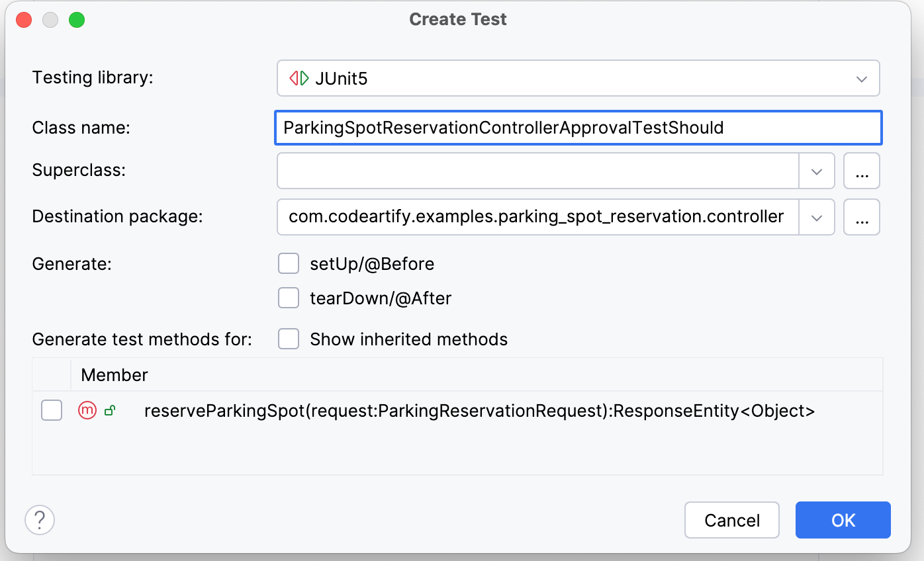The width and height of the screenshot is (924, 561).
Task: Browse for a superclass with the ellipsis button
Action: 861,171
